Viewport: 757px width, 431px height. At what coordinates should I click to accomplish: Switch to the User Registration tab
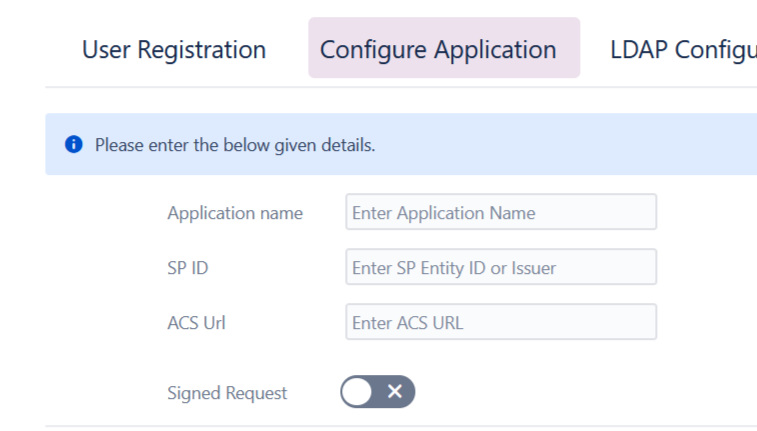click(174, 49)
